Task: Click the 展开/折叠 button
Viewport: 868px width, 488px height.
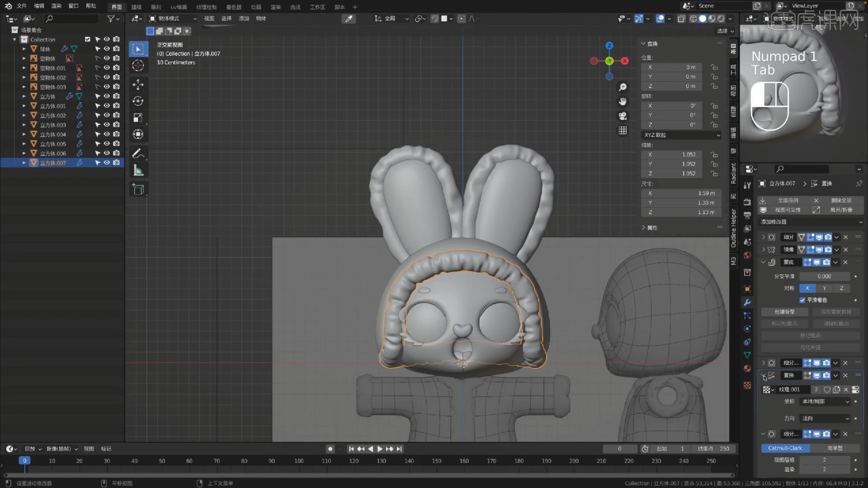Action: click(x=838, y=210)
